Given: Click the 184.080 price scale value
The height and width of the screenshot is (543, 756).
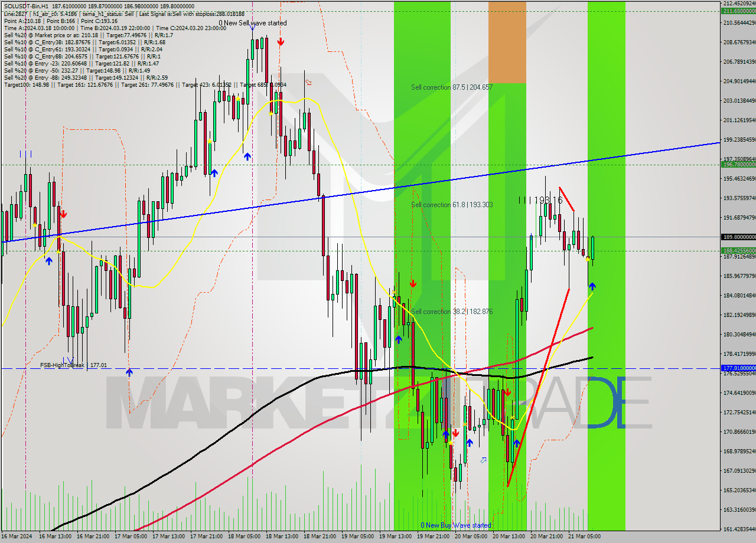Looking at the screenshot, I should pos(739,296).
